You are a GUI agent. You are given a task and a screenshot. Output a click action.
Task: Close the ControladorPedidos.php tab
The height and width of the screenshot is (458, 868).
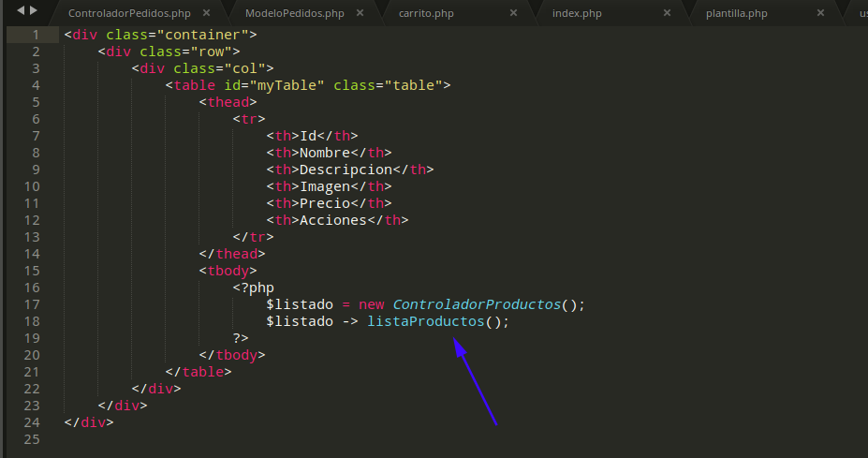[x=205, y=13]
